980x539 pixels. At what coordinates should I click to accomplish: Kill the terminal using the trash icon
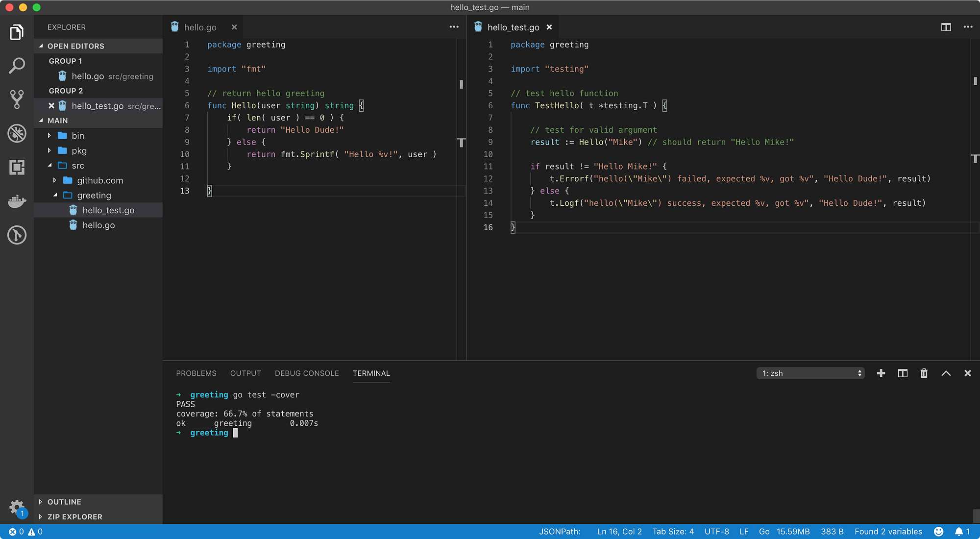[924, 373]
